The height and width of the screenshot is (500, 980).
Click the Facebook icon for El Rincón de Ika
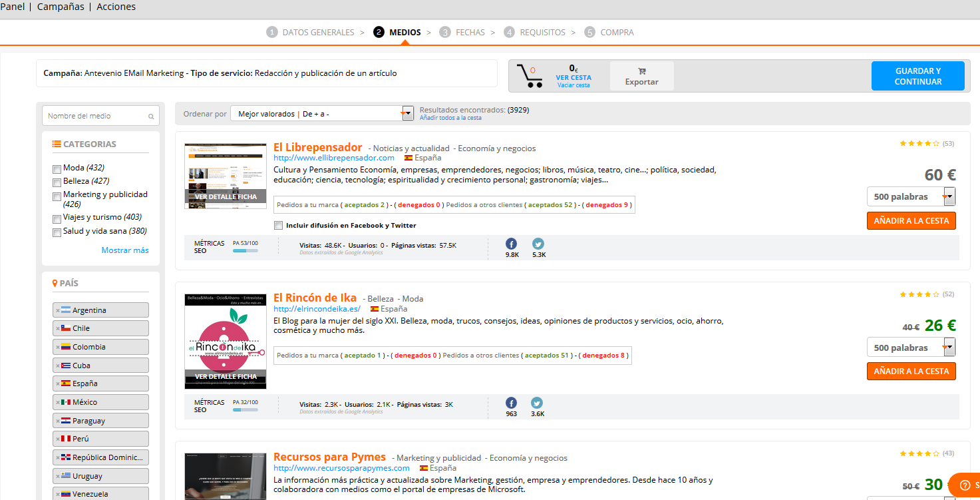(x=511, y=403)
